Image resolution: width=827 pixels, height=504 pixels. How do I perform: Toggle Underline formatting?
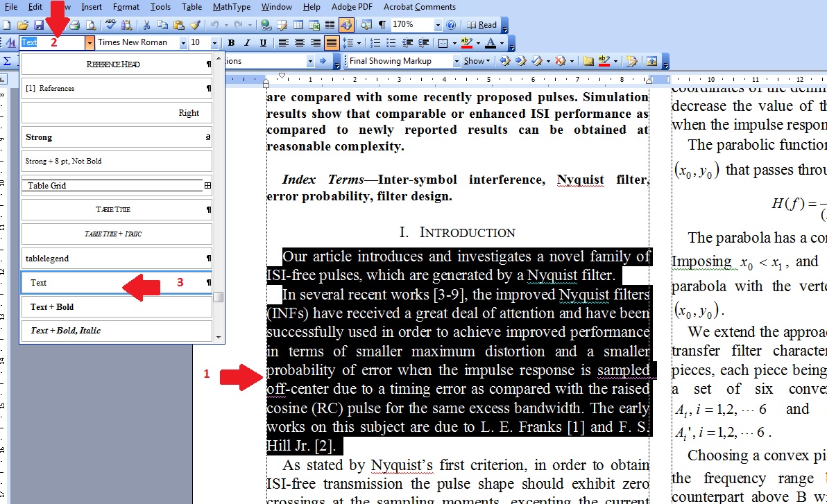point(263,43)
